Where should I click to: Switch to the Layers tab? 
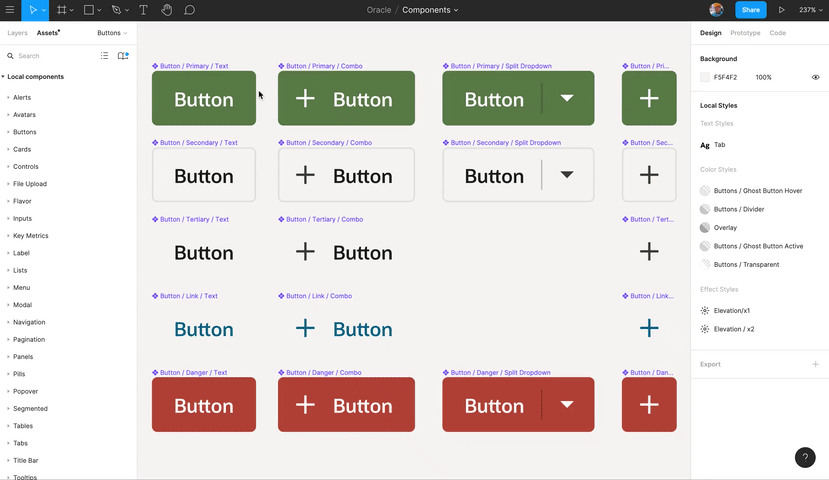(x=17, y=33)
